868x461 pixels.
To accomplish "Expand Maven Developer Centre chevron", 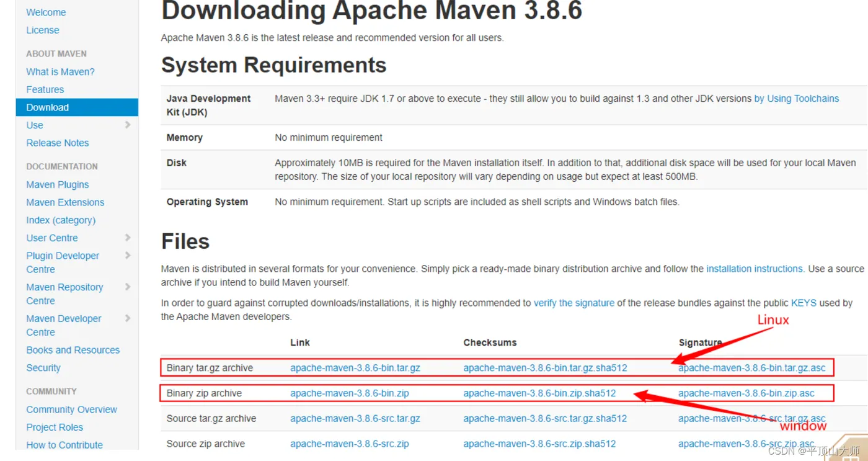I will tap(128, 318).
